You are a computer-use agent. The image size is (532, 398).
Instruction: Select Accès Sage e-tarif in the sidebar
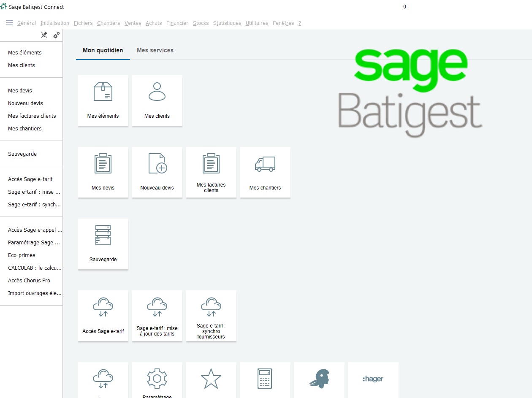30,179
